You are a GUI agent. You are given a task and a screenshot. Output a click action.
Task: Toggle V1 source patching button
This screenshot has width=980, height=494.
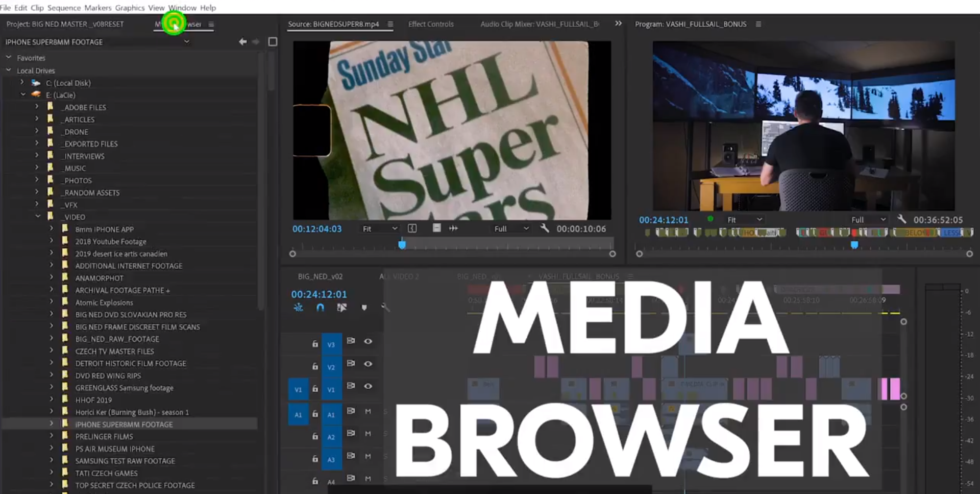click(x=298, y=389)
